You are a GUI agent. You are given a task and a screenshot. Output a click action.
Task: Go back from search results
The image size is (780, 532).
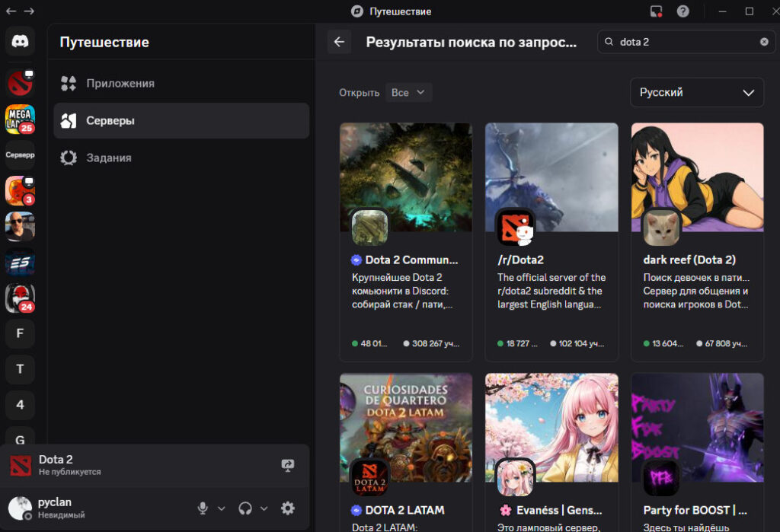(339, 42)
